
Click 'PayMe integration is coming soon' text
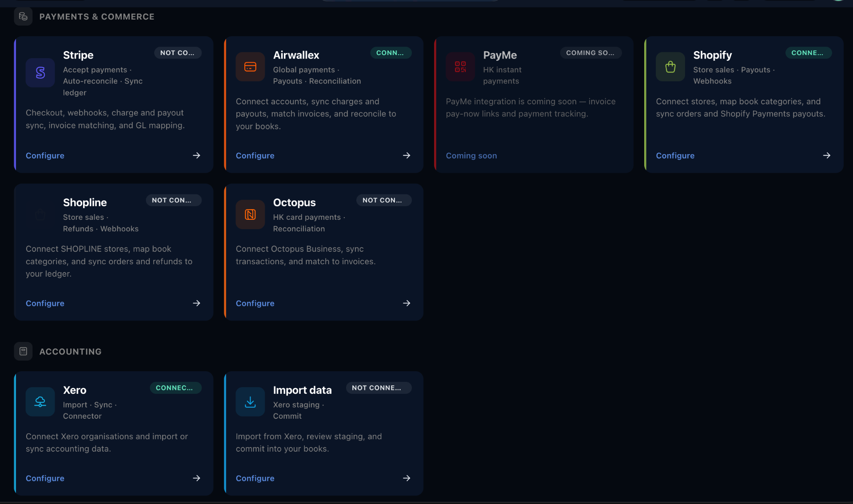point(530,107)
